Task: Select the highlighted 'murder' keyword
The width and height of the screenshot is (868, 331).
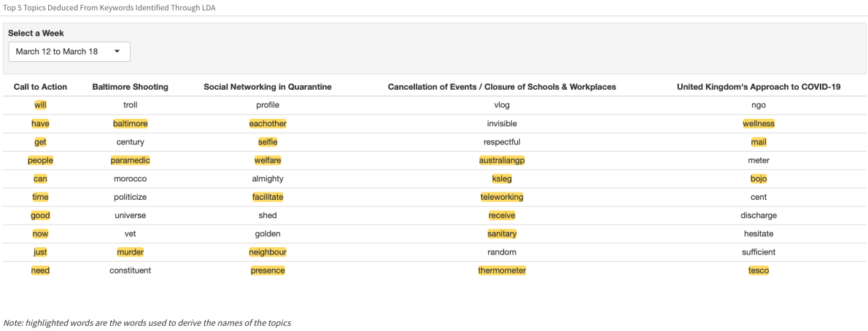Action: [130, 252]
